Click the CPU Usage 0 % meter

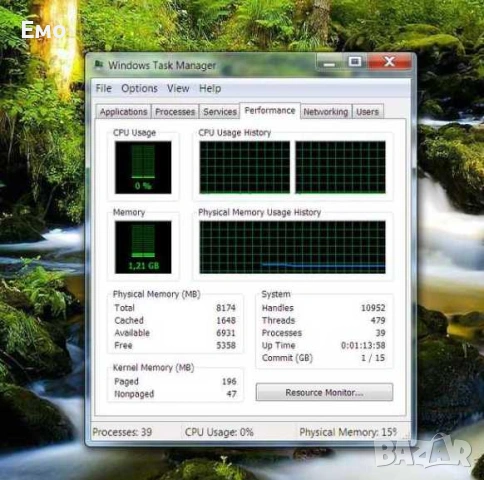(x=143, y=167)
